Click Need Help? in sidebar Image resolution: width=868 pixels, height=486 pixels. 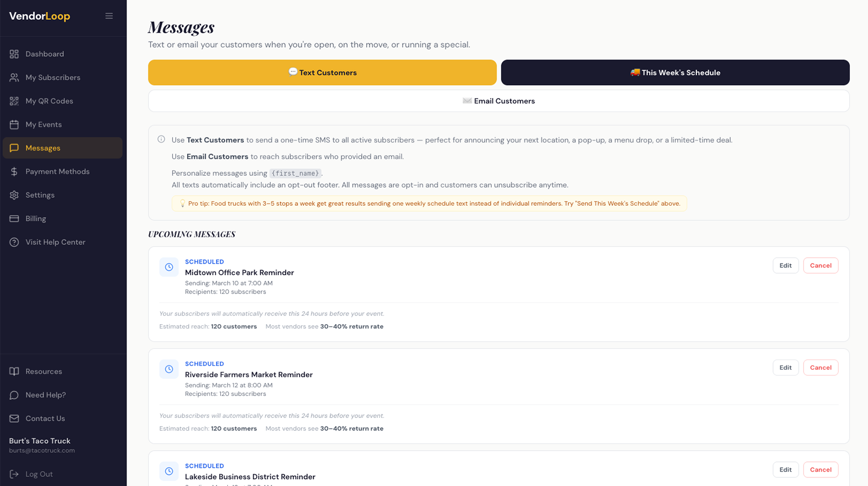coord(63,395)
